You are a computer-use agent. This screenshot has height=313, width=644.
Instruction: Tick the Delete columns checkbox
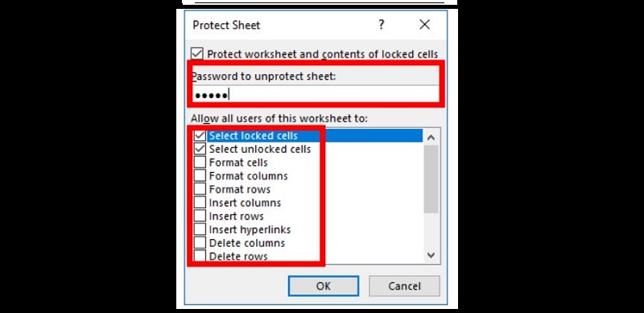(x=200, y=243)
